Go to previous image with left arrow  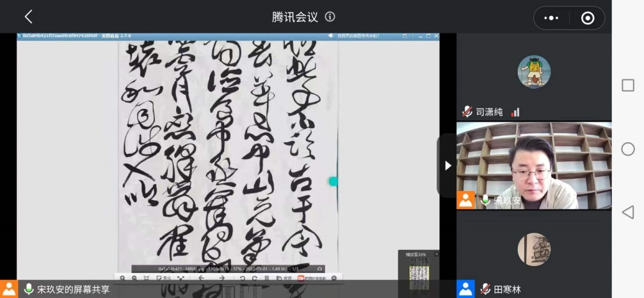click(202, 278)
